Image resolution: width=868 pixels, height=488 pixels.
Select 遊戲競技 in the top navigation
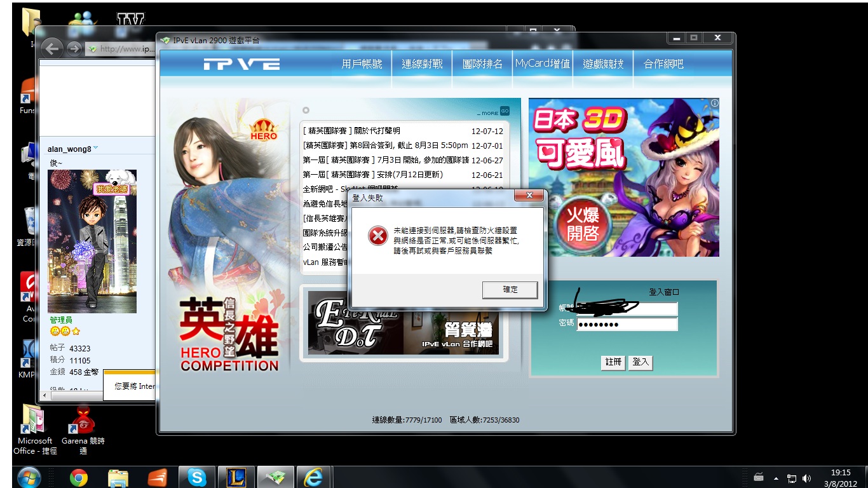604,64
